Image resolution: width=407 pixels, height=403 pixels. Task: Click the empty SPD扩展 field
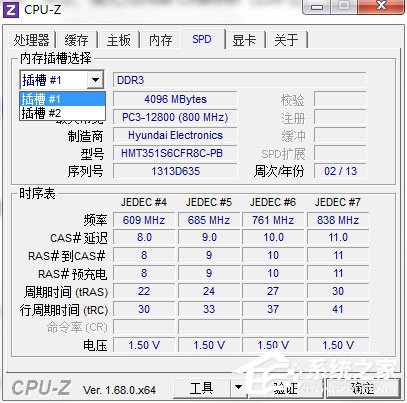(340, 153)
